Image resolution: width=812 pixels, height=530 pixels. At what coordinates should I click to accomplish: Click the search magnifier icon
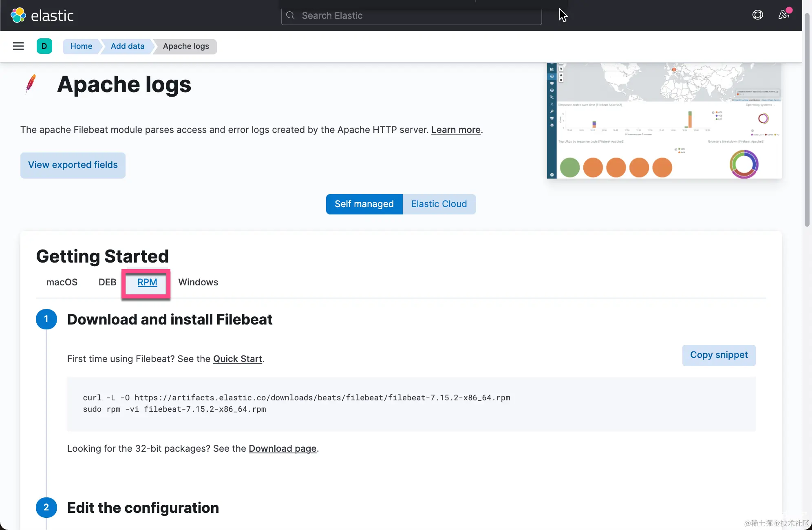[290, 15]
